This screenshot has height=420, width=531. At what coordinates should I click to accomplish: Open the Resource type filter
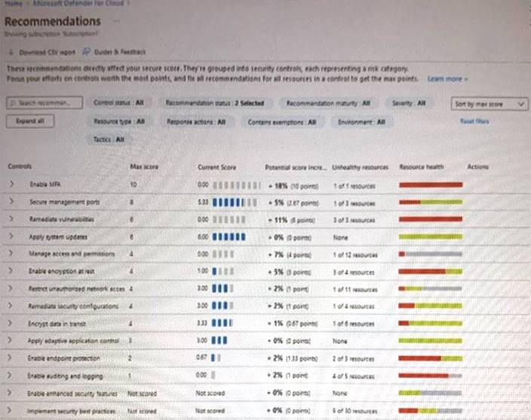(x=119, y=121)
